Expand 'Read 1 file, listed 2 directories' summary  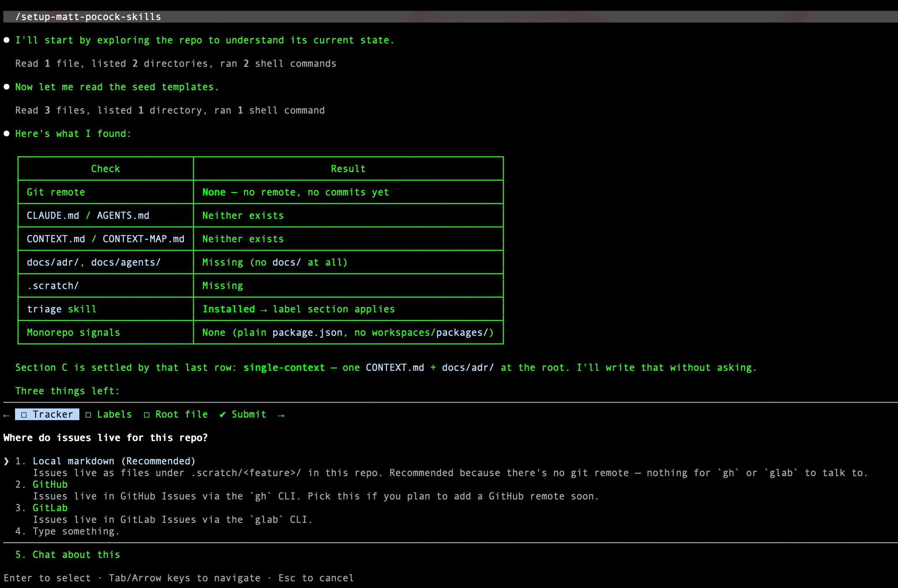pyautogui.click(x=176, y=63)
